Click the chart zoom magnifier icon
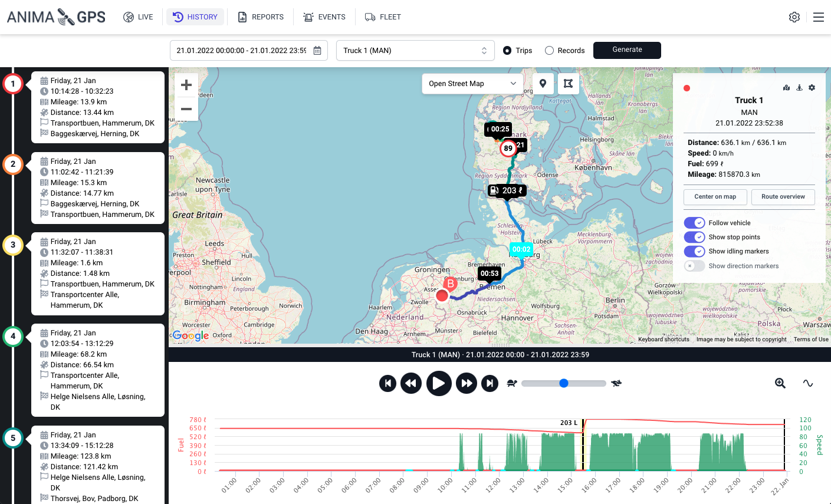The width and height of the screenshot is (831, 504). point(780,383)
